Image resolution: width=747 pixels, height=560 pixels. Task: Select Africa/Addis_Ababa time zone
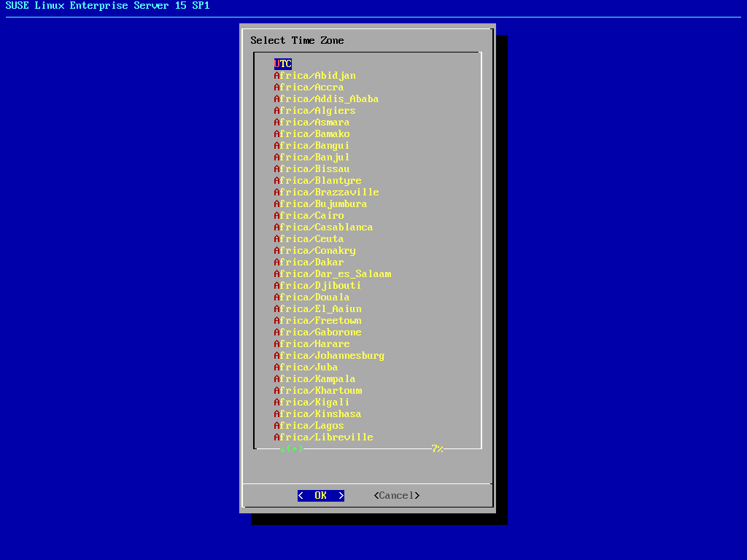326,99
